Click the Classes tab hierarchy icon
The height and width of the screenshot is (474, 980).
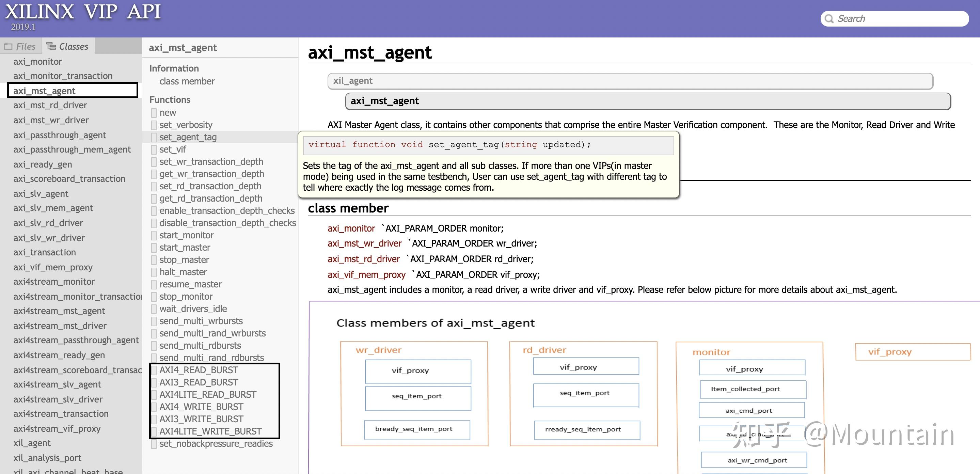51,46
